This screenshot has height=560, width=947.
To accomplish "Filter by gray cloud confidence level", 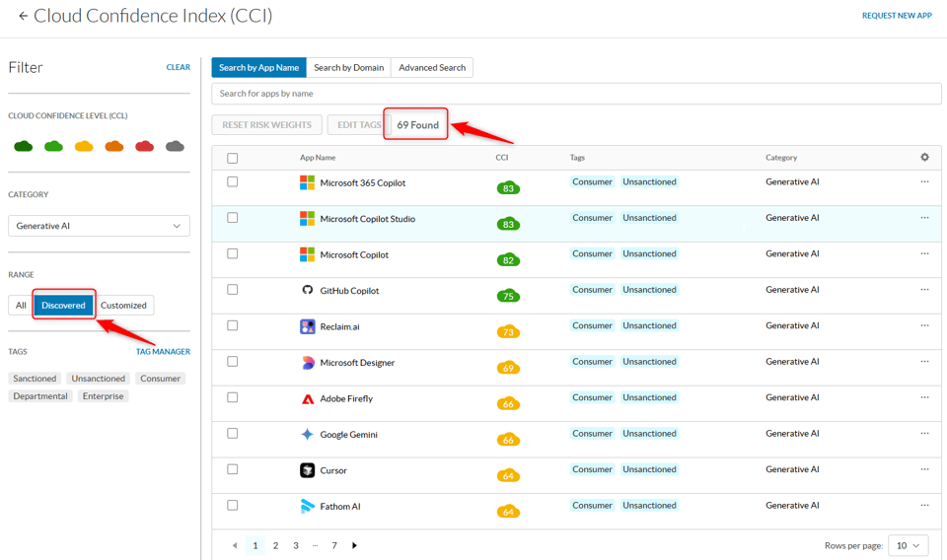I will [175, 146].
